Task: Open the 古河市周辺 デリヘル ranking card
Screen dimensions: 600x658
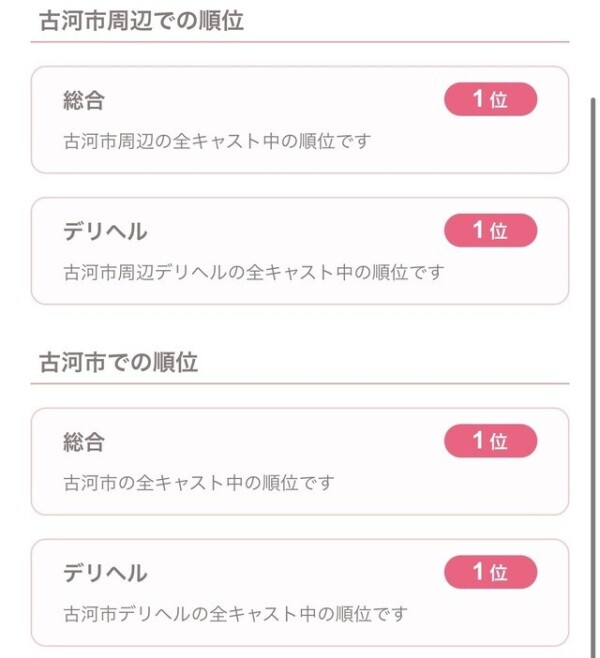Action: coord(300,251)
